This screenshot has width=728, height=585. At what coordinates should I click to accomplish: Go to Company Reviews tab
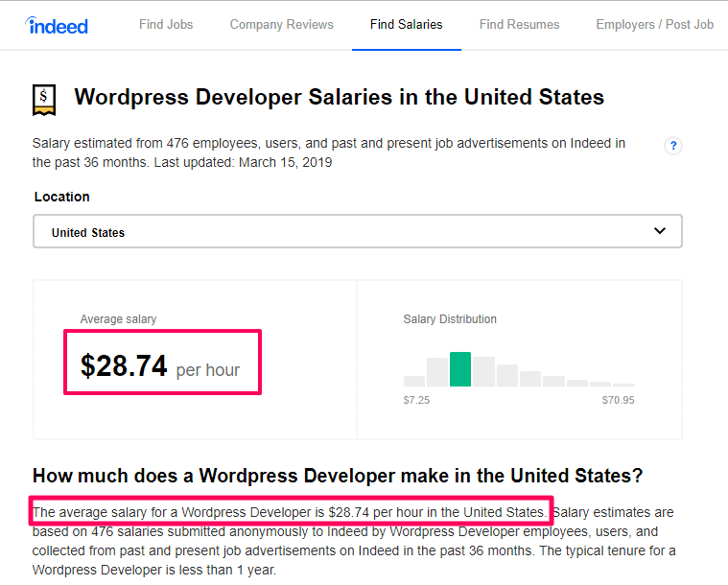(x=281, y=24)
